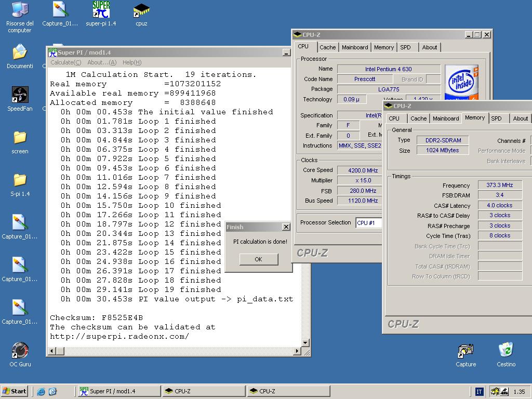Click the IT language indicator in tray
Image resolution: width=532 pixels, height=399 pixels.
click(478, 392)
